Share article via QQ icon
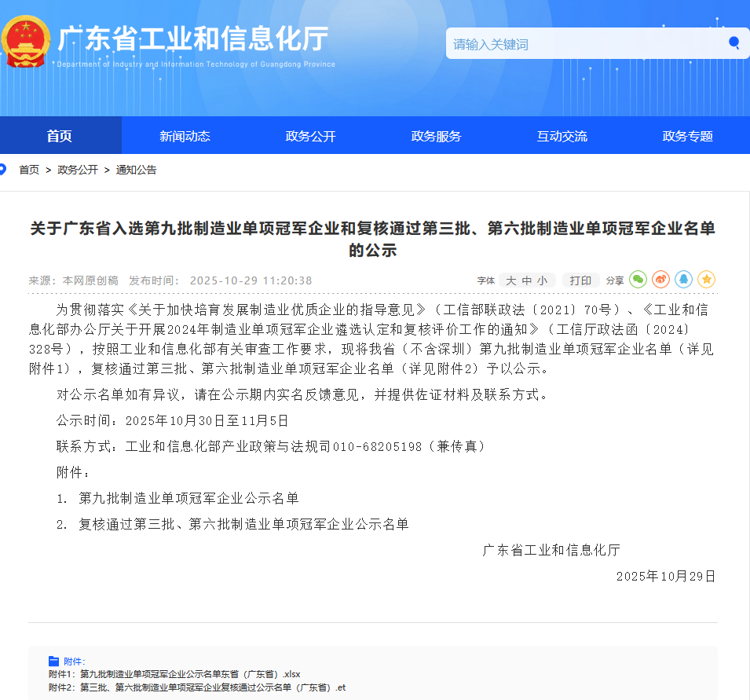 coord(683,280)
